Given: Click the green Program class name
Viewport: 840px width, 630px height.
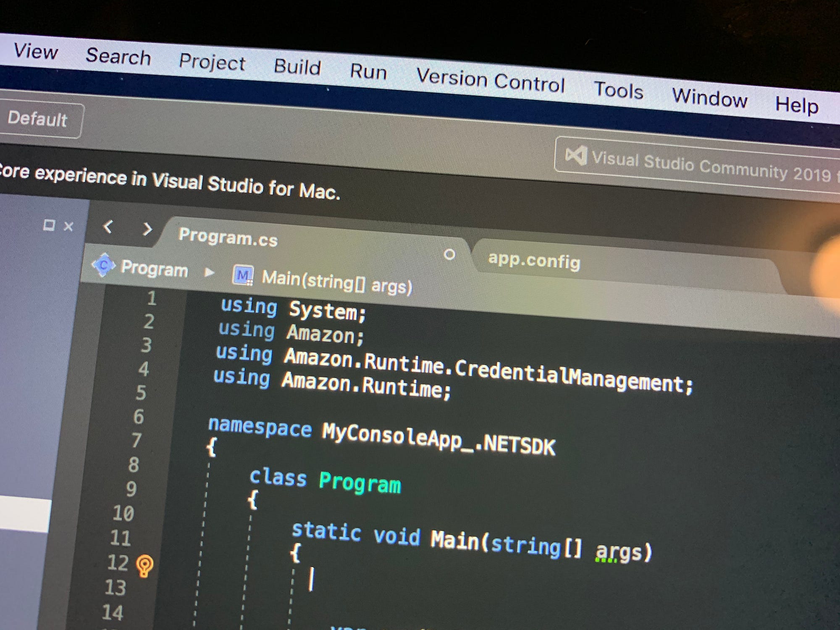Looking at the screenshot, I should (360, 483).
